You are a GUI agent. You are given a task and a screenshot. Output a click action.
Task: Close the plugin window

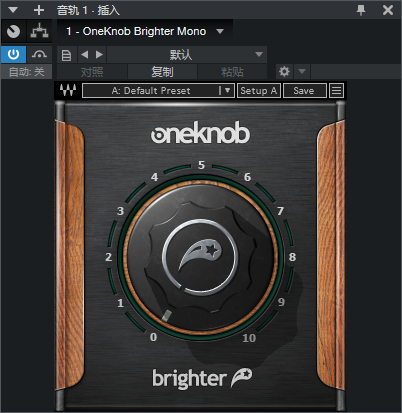tap(388, 10)
